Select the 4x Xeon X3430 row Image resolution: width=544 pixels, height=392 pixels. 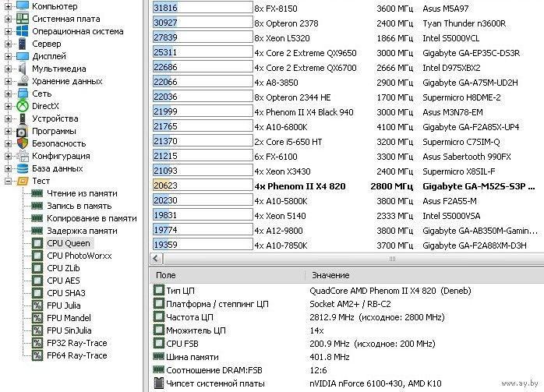coord(347,171)
